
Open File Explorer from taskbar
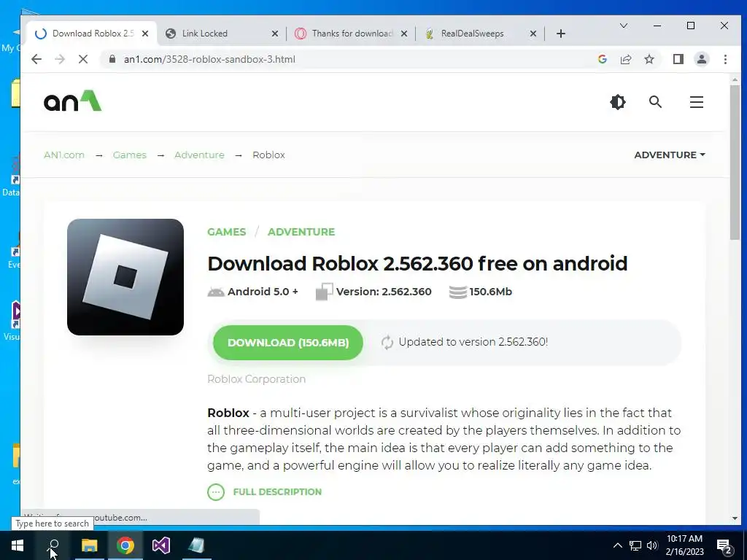[x=89, y=545]
